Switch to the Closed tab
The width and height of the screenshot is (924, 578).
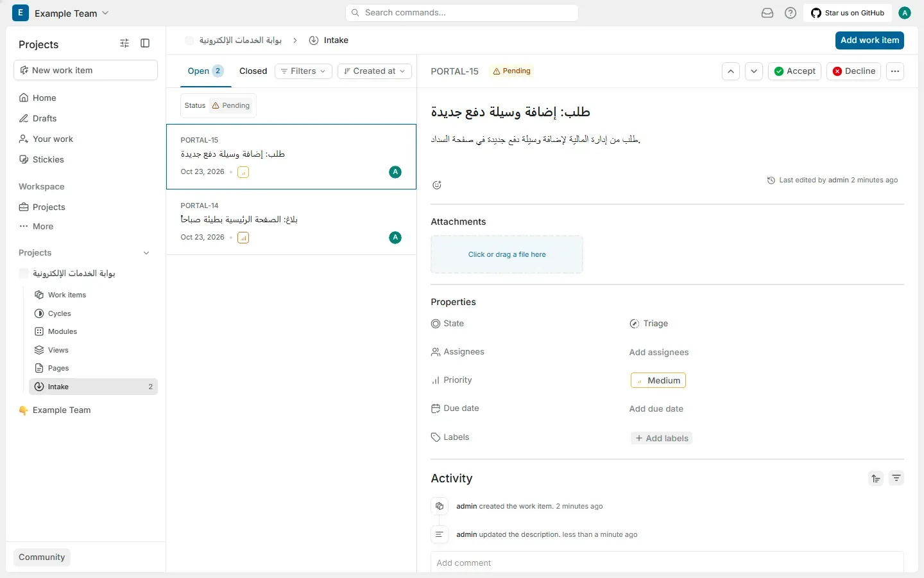coord(253,71)
